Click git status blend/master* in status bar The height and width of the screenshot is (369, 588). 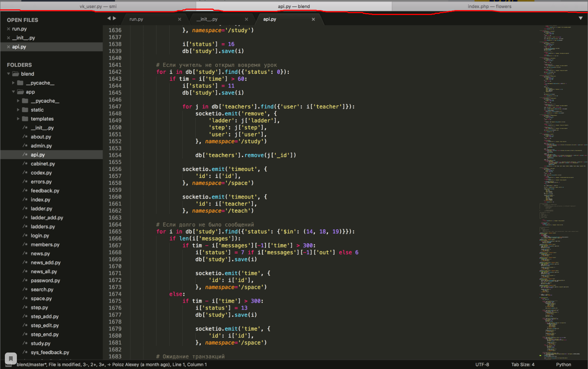coord(32,365)
